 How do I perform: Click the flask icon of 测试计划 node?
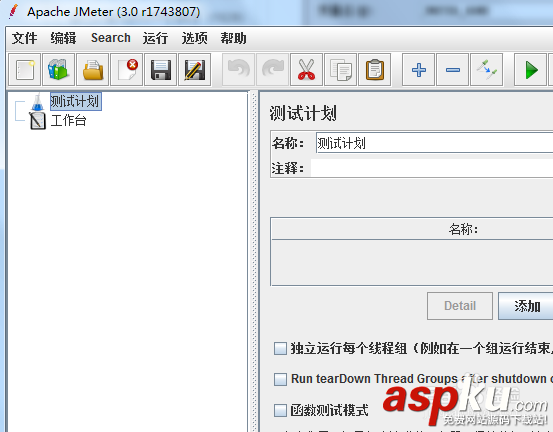tap(37, 102)
